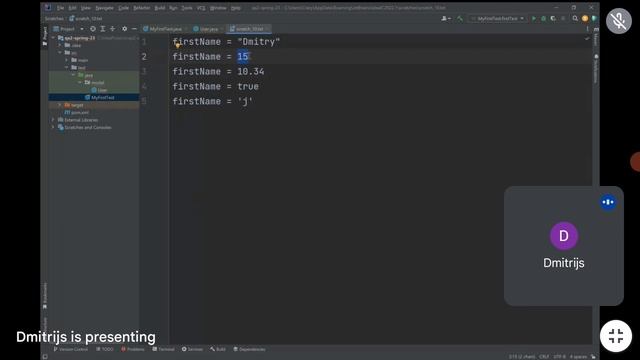Start debugging with the bug icon
This screenshot has height=360, width=640.
(543, 18)
